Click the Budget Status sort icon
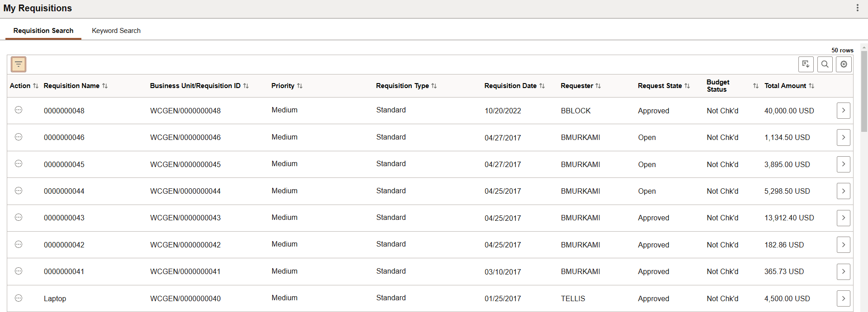The image size is (868, 312). (x=755, y=85)
